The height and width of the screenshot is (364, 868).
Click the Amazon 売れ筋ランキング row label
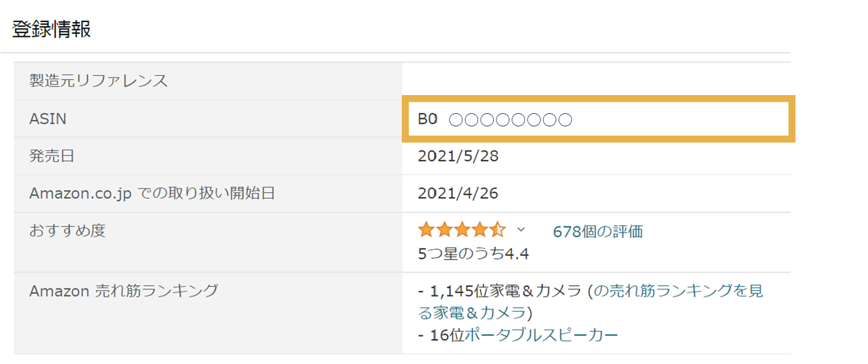click(x=124, y=291)
